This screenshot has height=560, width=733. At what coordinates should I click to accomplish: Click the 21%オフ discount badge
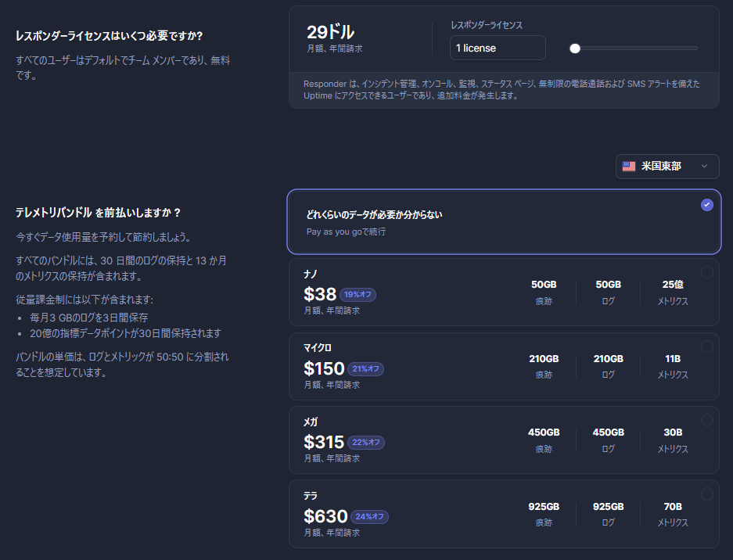tap(365, 369)
